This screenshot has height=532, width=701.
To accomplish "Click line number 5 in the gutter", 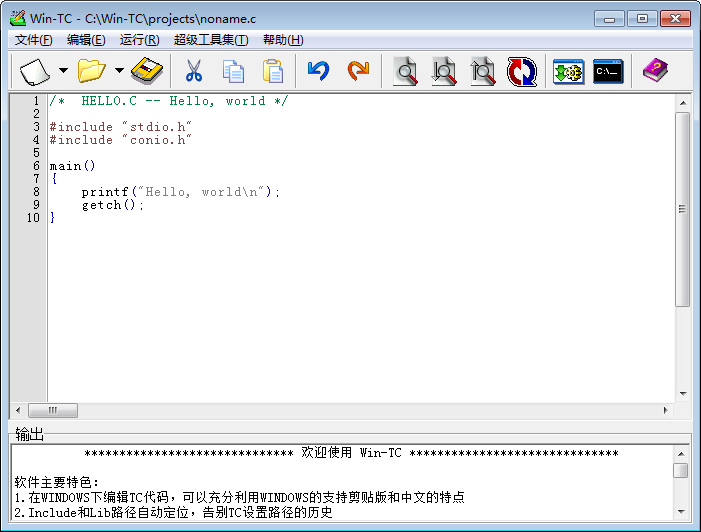I will [x=36, y=153].
